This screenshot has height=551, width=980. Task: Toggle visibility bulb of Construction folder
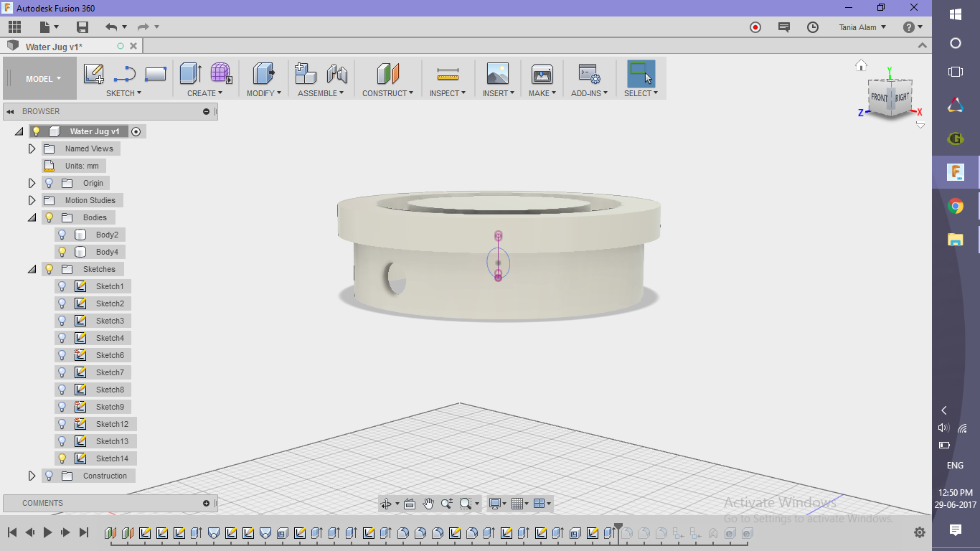pyautogui.click(x=49, y=476)
